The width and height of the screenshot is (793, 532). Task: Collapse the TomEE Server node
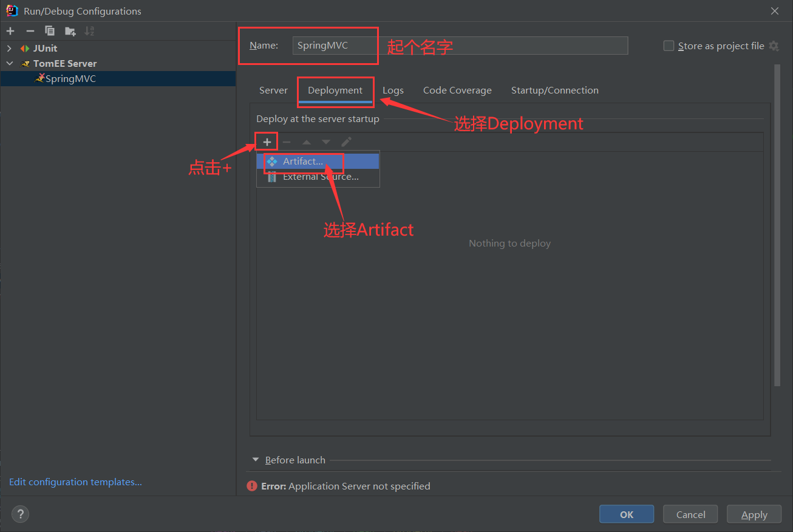pyautogui.click(x=9, y=63)
